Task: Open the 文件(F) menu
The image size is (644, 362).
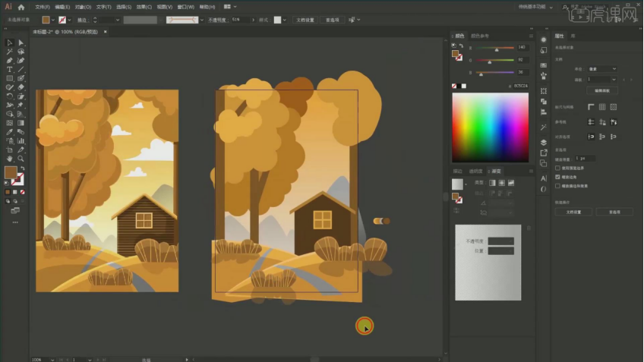Action: (43, 7)
